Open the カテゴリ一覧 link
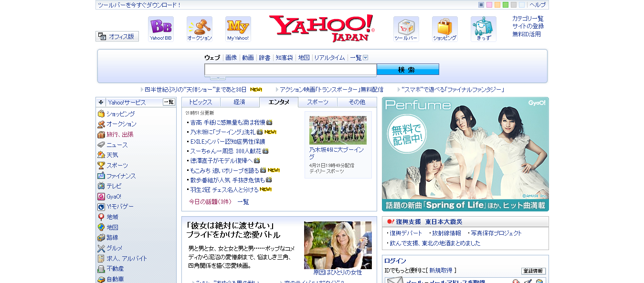The width and height of the screenshot is (644, 283). point(528,19)
